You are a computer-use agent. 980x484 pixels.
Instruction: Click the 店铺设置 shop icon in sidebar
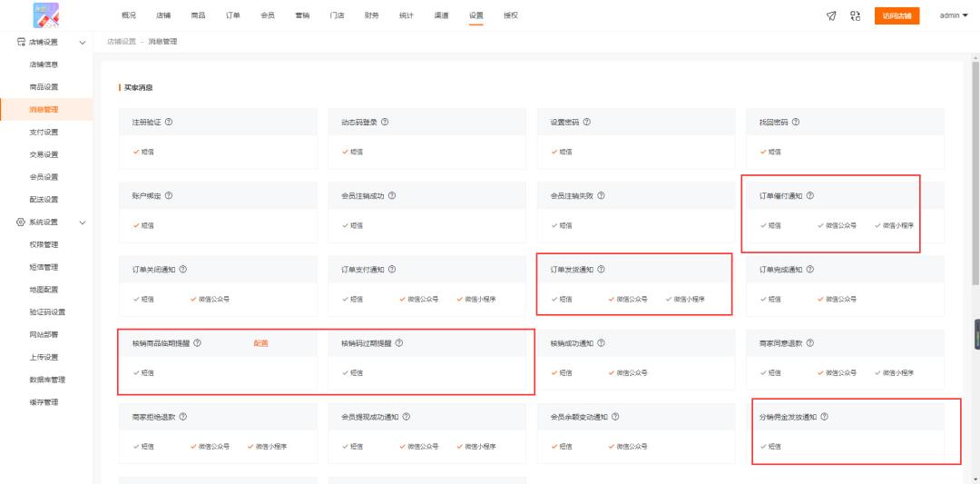(21, 42)
